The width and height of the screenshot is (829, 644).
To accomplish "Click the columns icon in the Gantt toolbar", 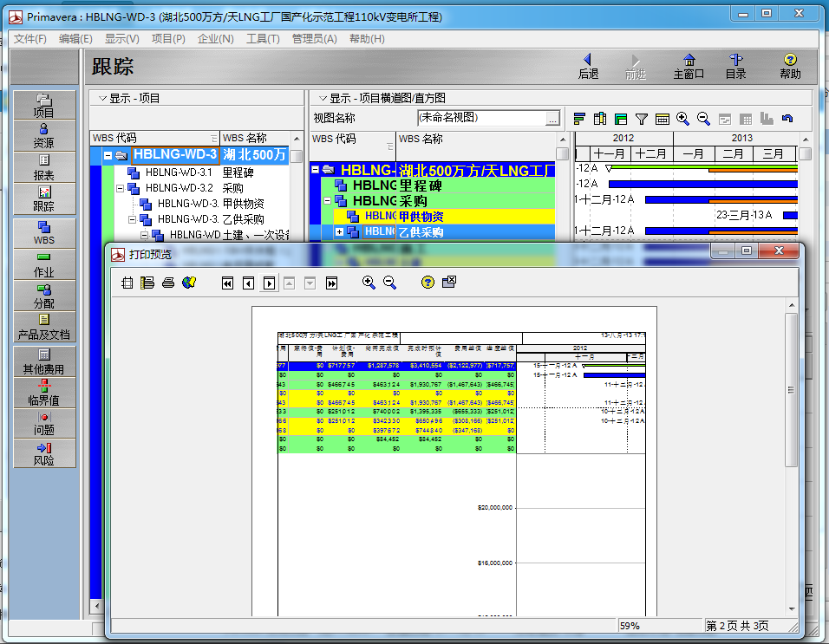I will tap(600, 119).
